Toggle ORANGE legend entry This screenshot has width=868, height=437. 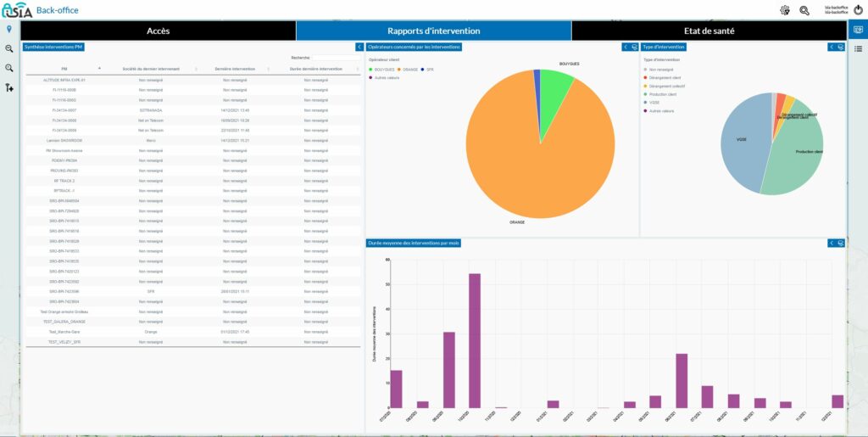407,70
